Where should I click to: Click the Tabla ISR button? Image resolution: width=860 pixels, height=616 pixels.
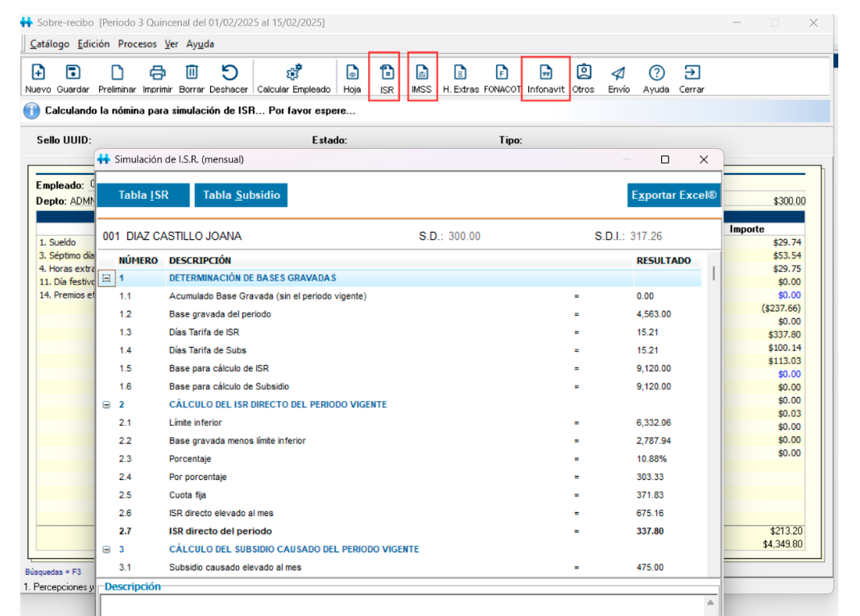[x=143, y=195]
